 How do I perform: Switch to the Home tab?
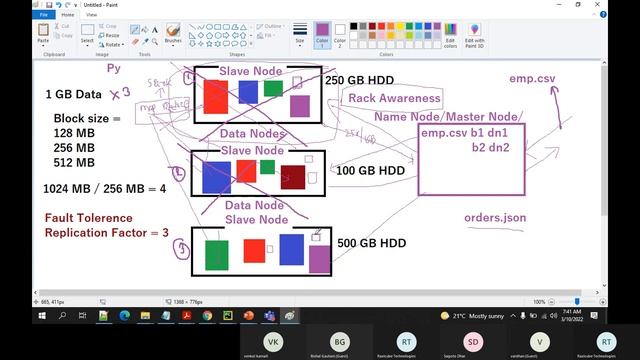coord(68,15)
